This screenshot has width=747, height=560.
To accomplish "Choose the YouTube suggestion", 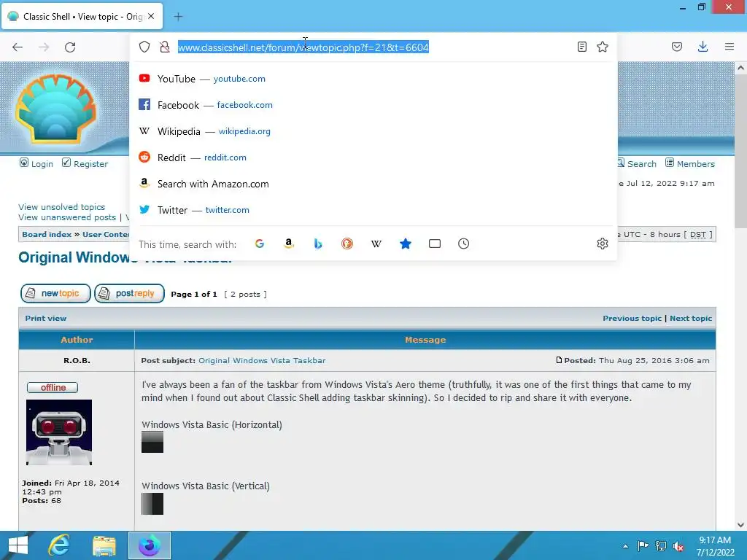I will pos(373,79).
